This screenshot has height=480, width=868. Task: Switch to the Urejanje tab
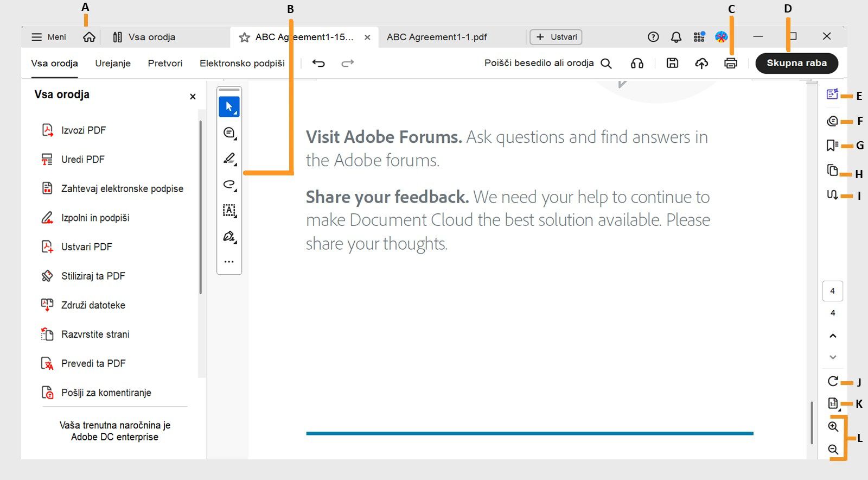[x=113, y=64]
